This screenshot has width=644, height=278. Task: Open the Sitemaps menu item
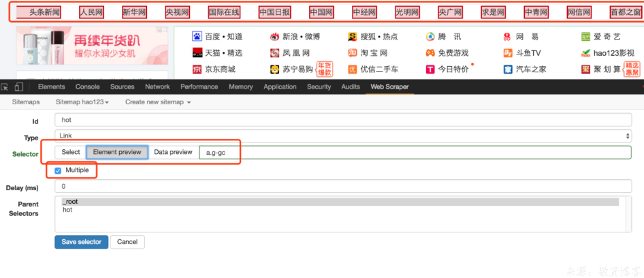[26, 102]
